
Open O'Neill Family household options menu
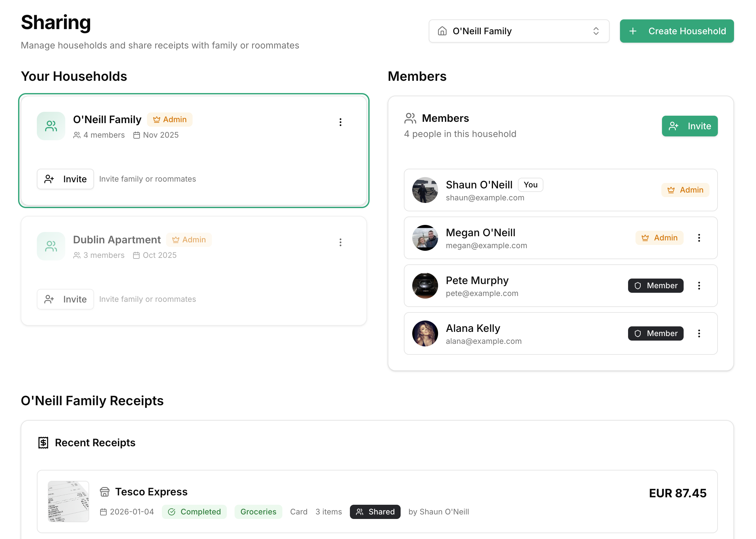tap(340, 122)
